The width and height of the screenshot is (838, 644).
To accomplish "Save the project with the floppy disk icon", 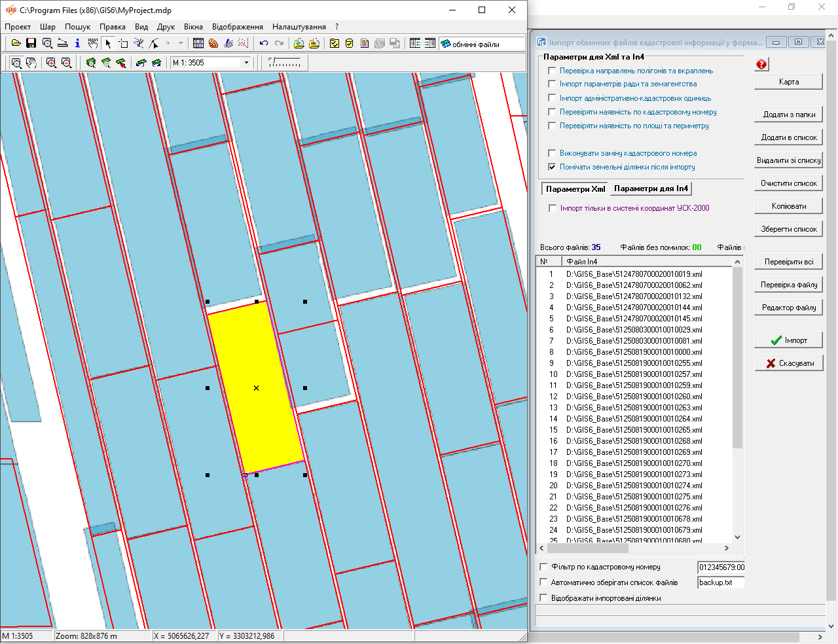I will coord(31,43).
